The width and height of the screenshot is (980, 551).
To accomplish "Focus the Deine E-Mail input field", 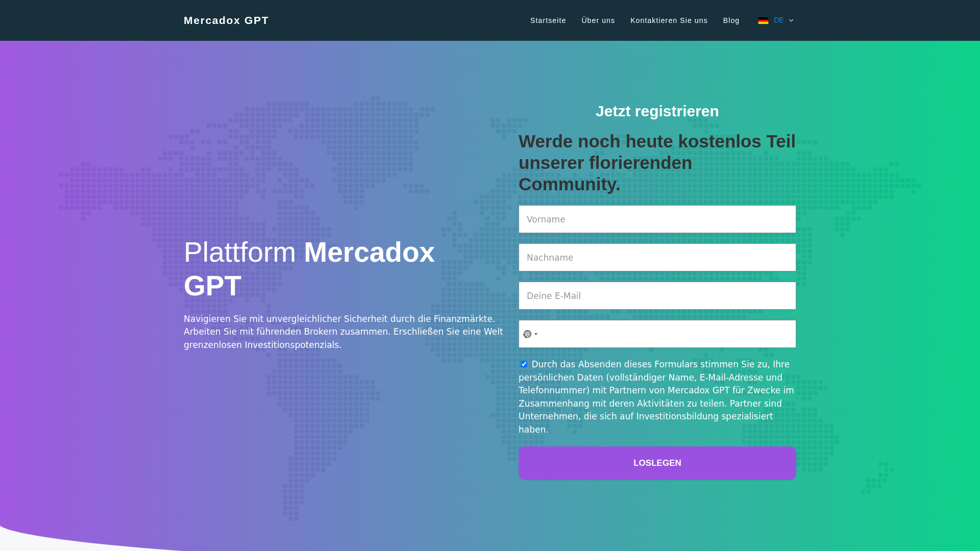I will click(x=657, y=296).
